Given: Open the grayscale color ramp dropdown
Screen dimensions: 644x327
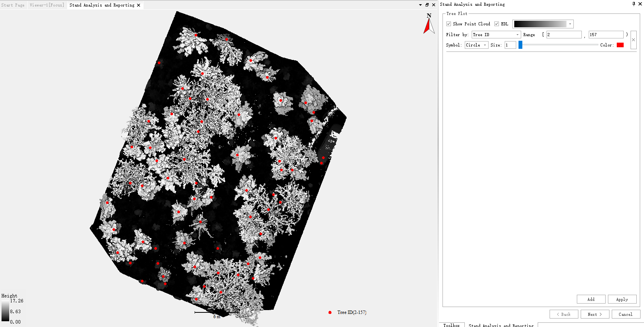Looking at the screenshot, I should coord(570,24).
